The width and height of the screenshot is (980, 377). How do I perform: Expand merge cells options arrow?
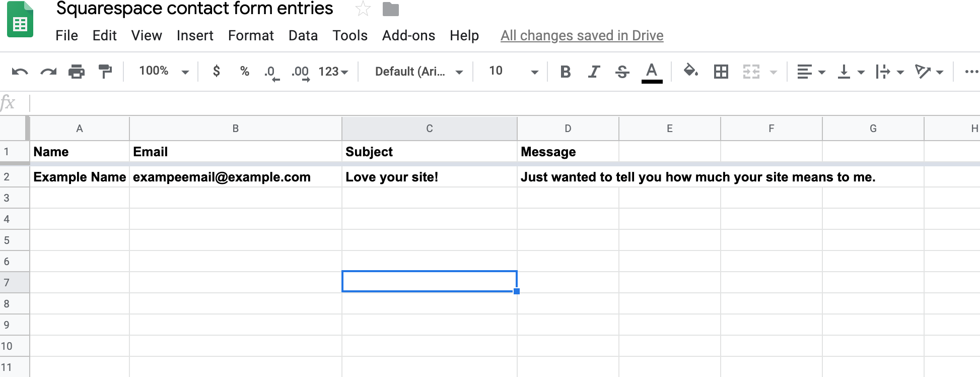(773, 72)
